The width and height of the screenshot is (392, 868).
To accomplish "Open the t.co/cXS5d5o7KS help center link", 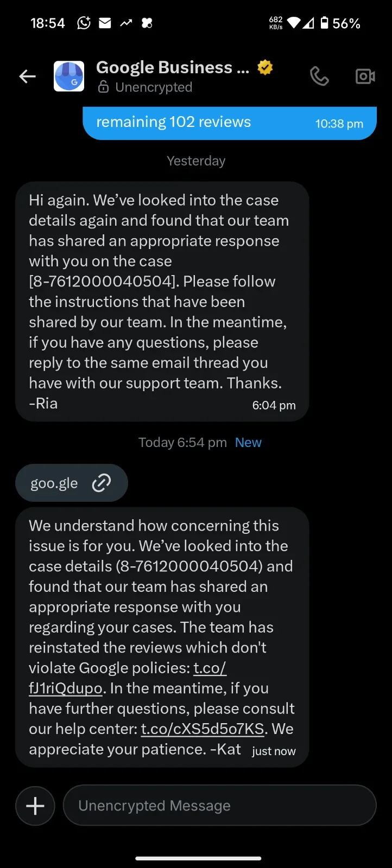I will pos(203,729).
